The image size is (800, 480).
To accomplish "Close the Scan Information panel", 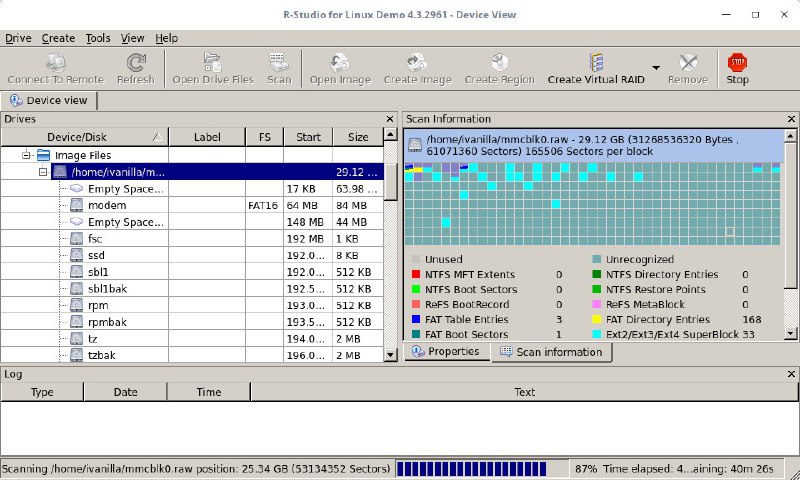I will (x=791, y=119).
